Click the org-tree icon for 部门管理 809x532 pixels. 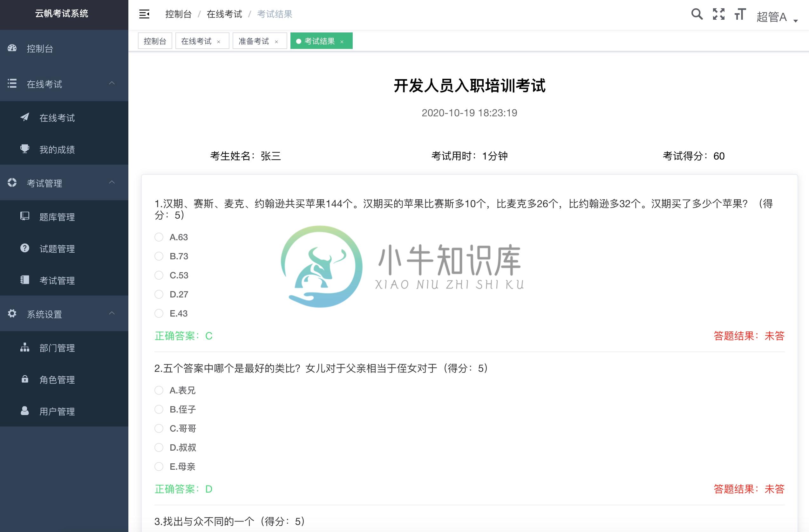pyautogui.click(x=25, y=347)
